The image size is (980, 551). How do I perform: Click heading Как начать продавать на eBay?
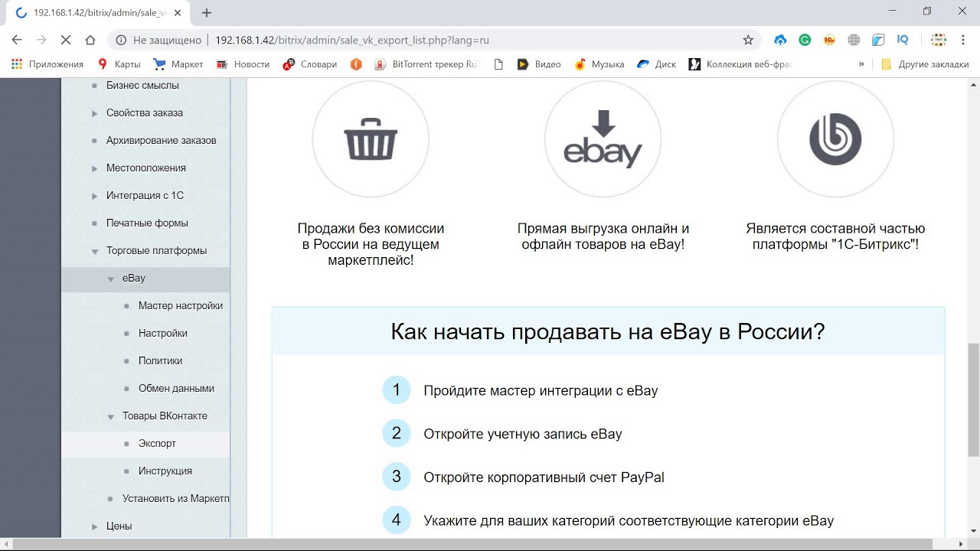click(608, 331)
